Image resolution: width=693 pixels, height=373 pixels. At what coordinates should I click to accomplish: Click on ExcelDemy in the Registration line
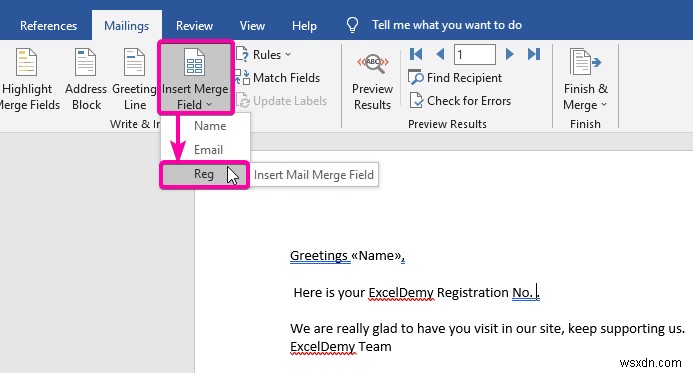point(401,293)
